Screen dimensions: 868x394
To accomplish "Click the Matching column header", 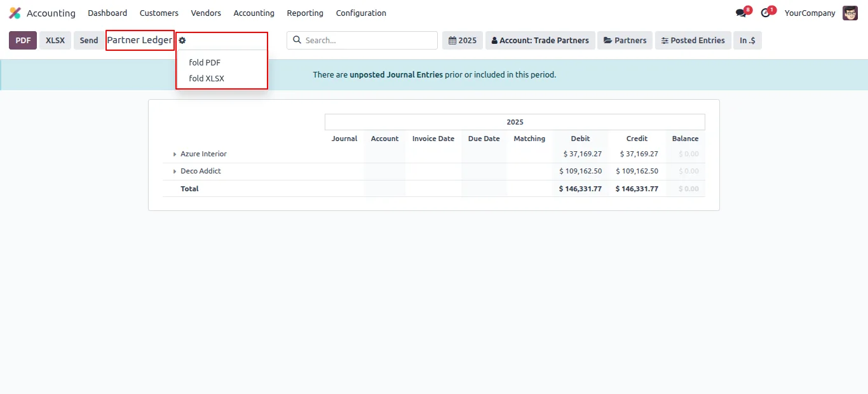I will click(529, 139).
